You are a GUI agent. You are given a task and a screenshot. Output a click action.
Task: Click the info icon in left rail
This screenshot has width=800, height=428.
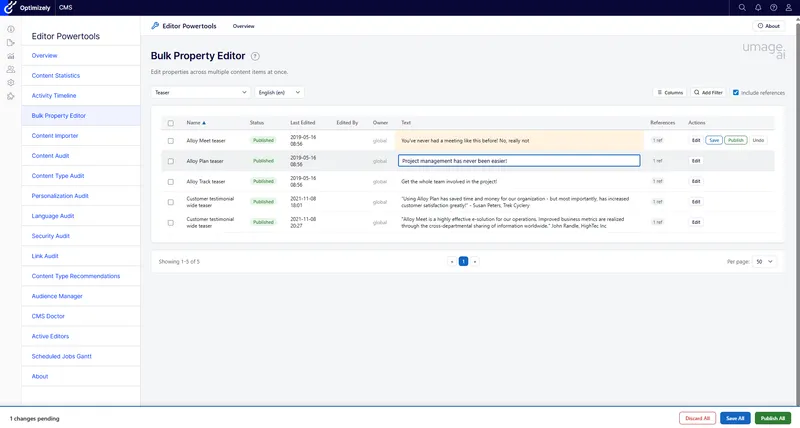(11, 29)
